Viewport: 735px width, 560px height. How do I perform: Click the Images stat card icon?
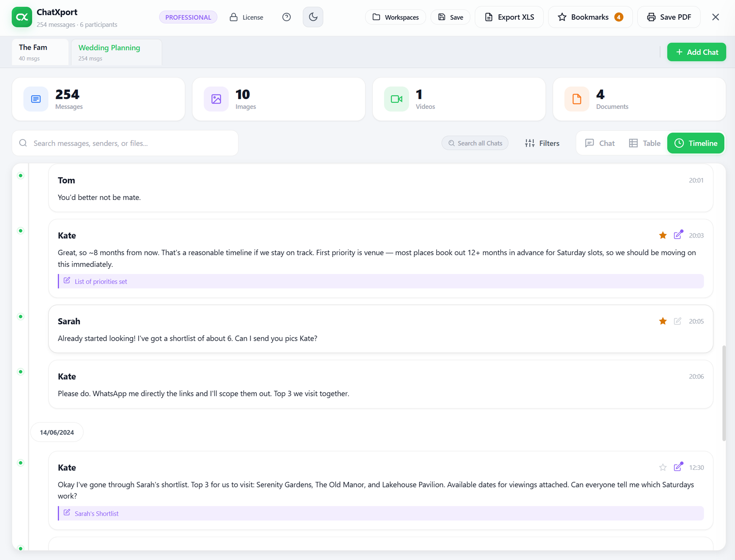pos(216,99)
